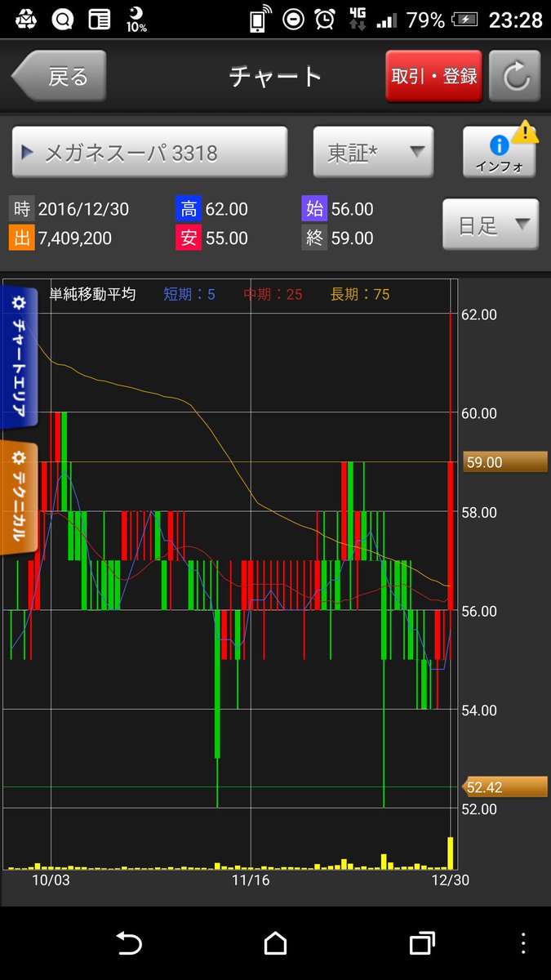Open the three-dot overflow menu in navigation bar
This screenshot has height=980, width=551.
[522, 943]
